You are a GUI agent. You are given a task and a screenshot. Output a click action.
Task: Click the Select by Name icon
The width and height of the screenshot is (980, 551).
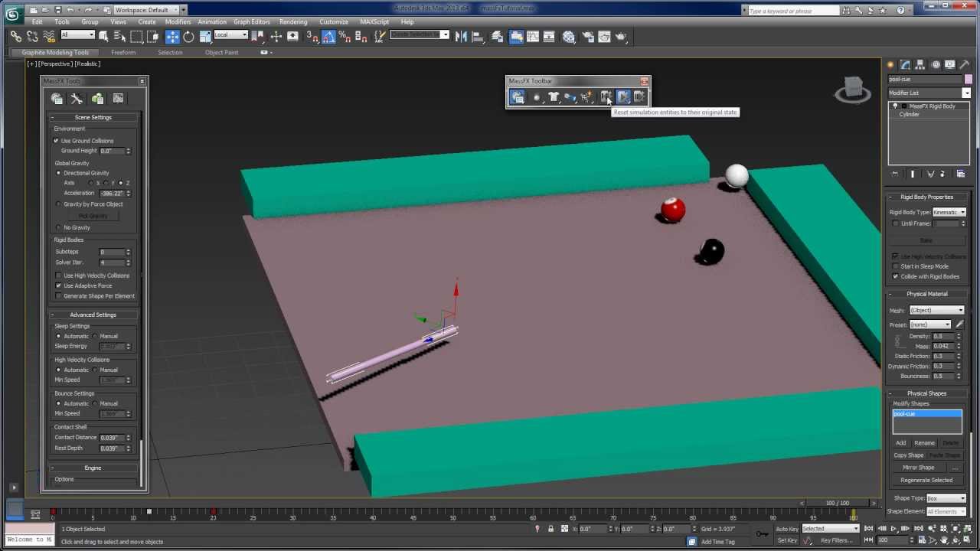click(x=120, y=36)
